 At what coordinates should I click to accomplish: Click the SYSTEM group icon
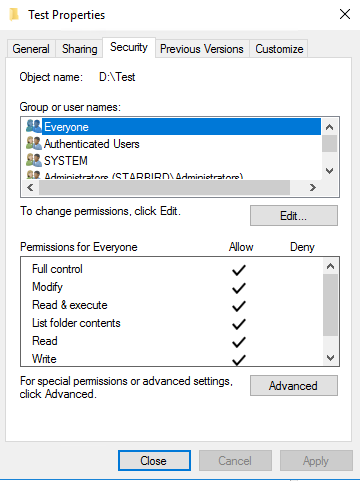34,160
